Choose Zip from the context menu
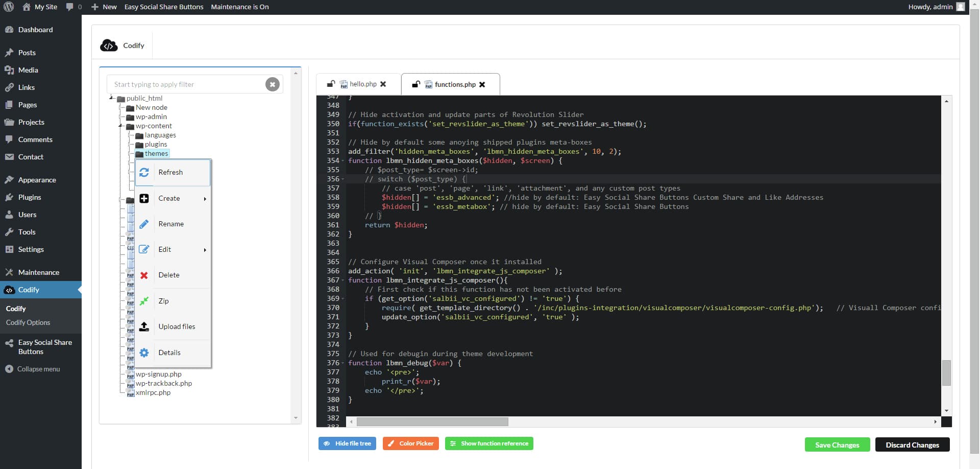The width and height of the screenshot is (980, 469). coord(173,301)
